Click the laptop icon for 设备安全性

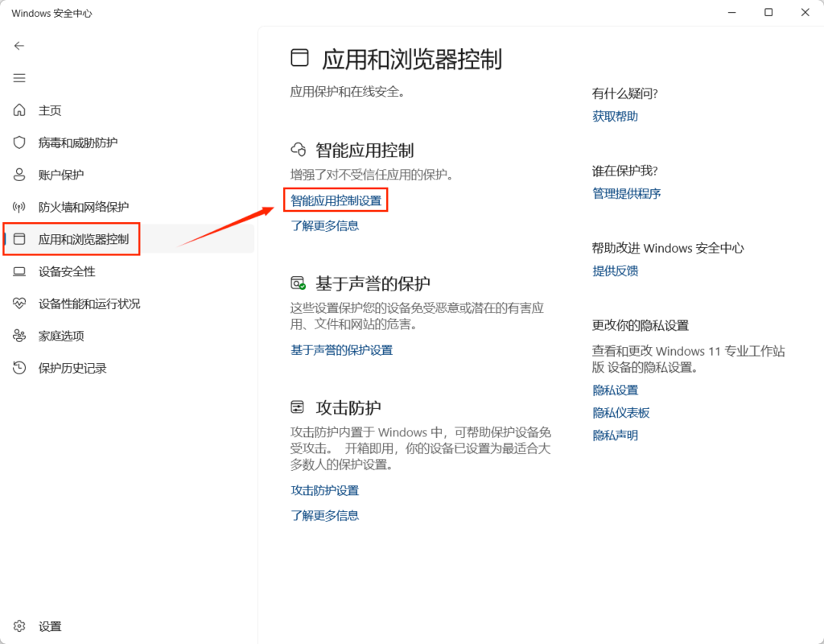pyautogui.click(x=19, y=272)
